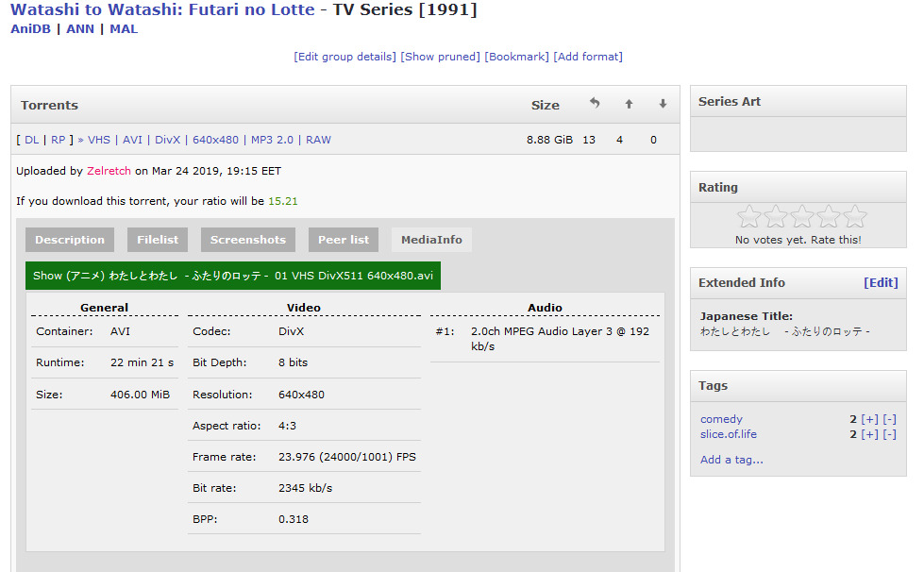Viewport: 924px width, 572px height.
Task: Give a five-star rating
Action: click(x=855, y=217)
